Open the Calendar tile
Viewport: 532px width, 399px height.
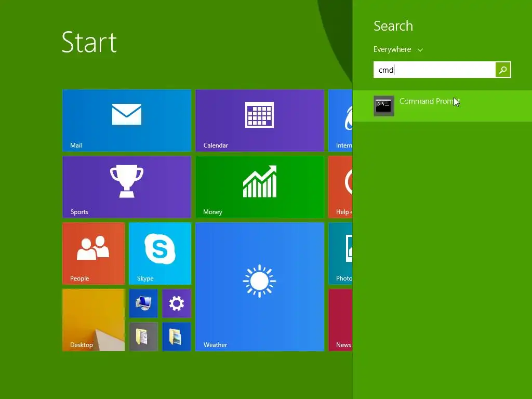click(x=260, y=120)
